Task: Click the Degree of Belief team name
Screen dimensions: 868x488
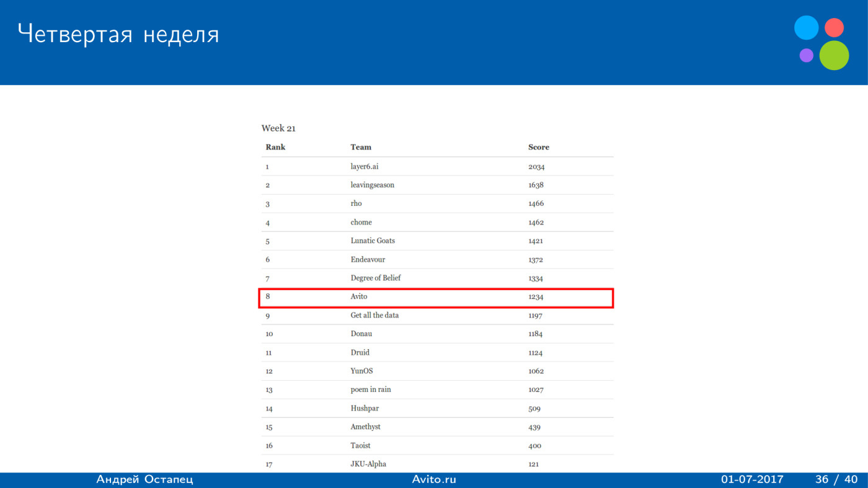Action: pyautogui.click(x=376, y=278)
